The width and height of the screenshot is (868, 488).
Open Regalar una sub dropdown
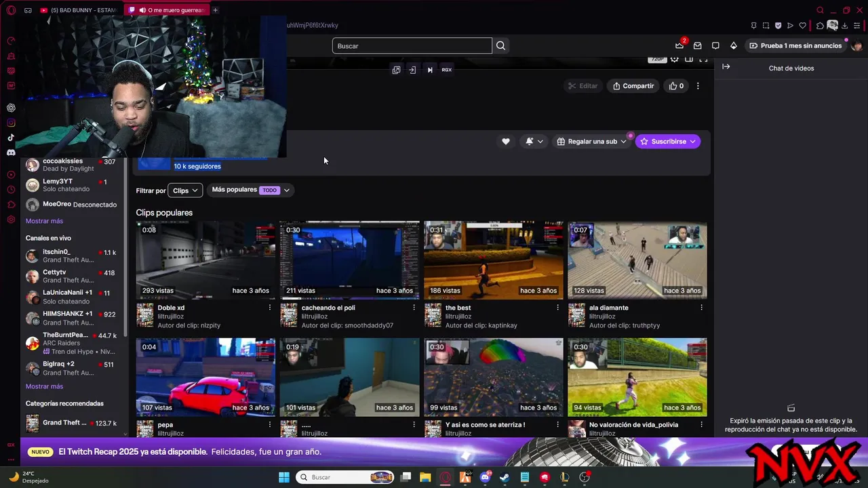point(591,142)
